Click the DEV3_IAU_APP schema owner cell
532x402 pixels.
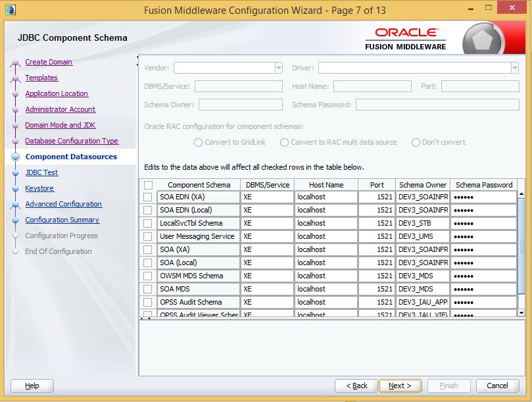point(423,302)
